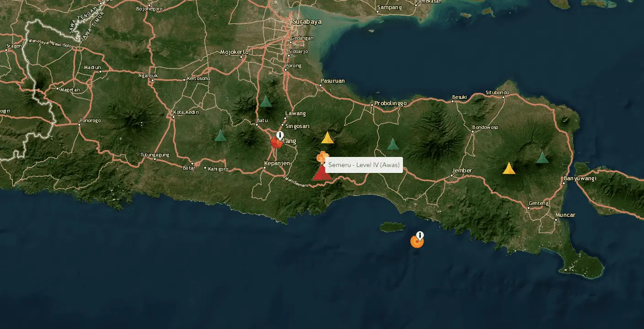The image size is (644, 329).
Task: Select the Mojokerto city label
Action: tap(234, 52)
